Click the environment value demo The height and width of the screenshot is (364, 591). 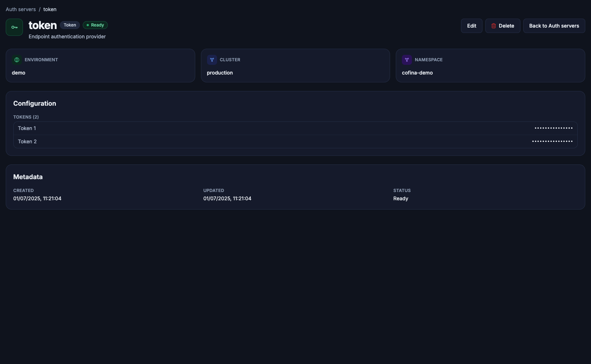pos(19,73)
